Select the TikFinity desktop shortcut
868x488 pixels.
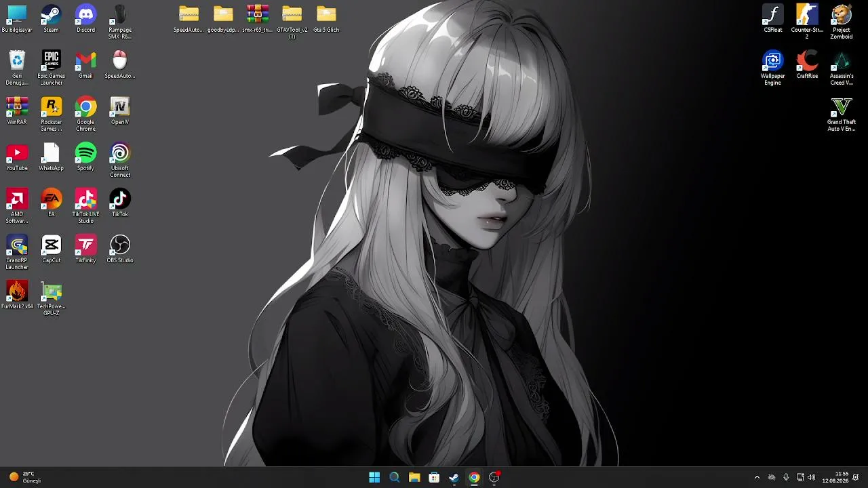[x=85, y=249]
